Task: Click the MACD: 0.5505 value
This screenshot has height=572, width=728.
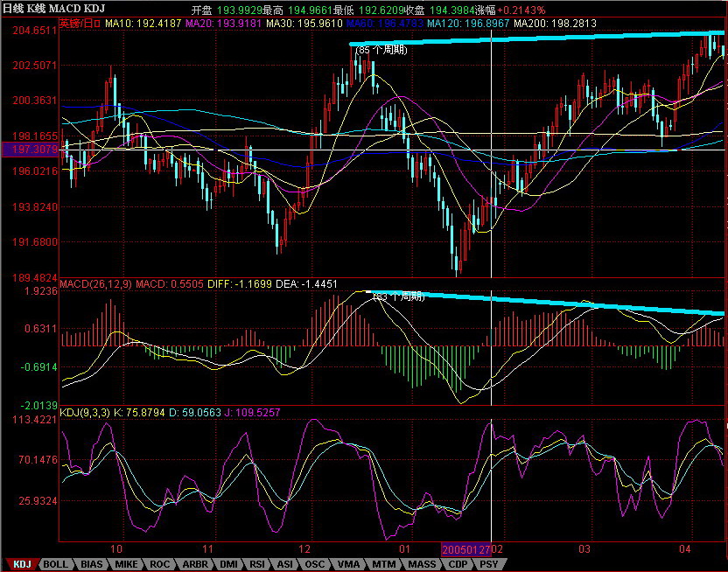Action: click(x=170, y=284)
